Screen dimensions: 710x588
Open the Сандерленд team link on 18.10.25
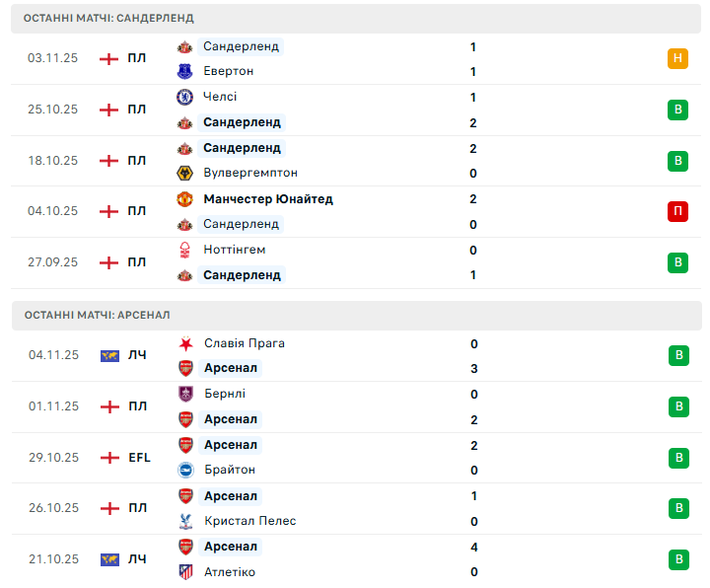242,148
